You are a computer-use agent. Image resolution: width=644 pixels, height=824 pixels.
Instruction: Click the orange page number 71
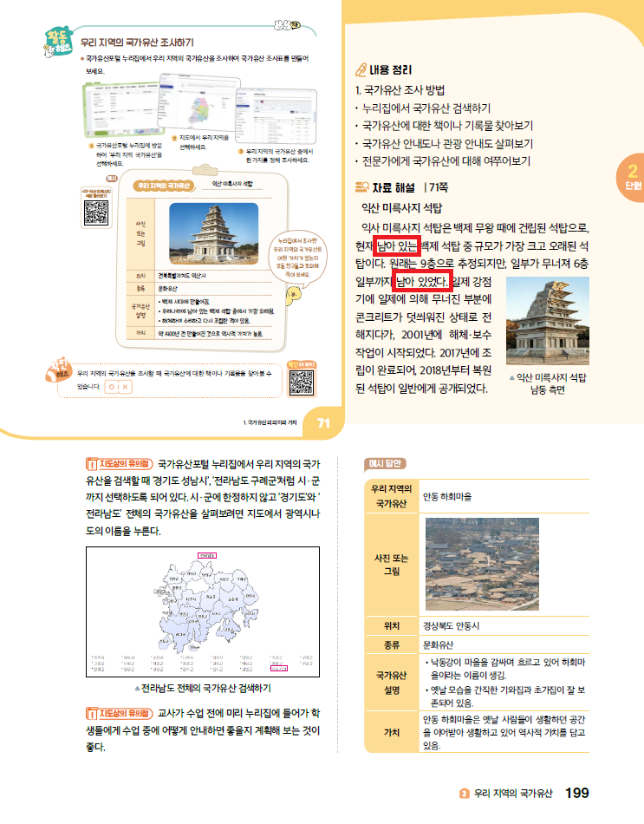324,422
